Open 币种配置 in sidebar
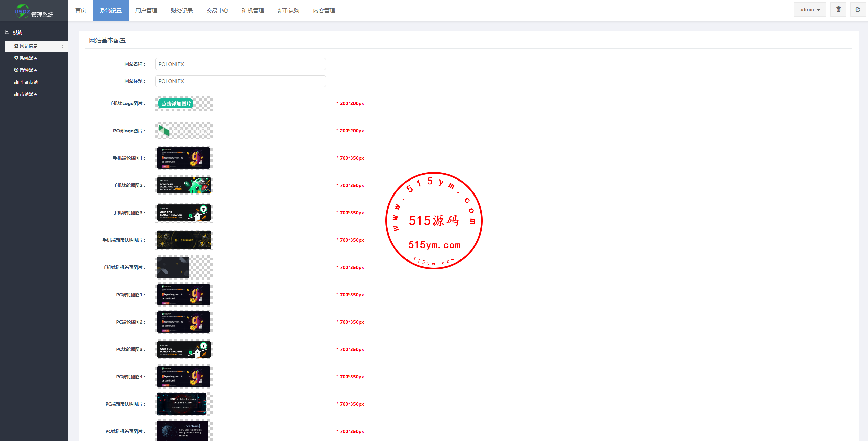Viewport: 868px width, 441px height. point(28,70)
